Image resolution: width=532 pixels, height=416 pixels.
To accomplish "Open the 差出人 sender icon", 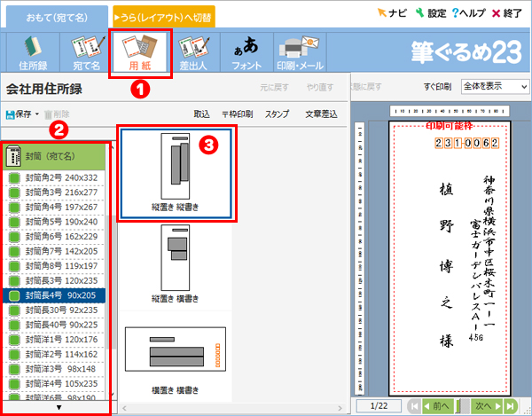I will [x=194, y=53].
